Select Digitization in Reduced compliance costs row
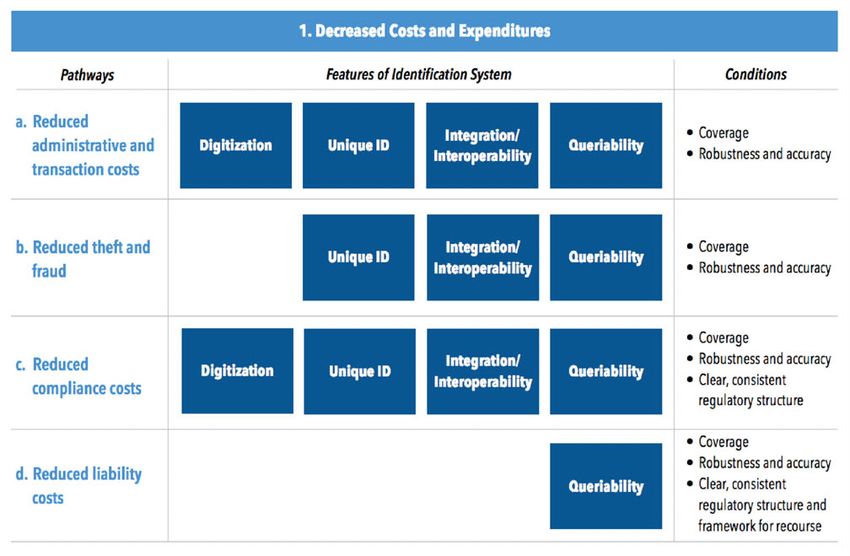The height and width of the screenshot is (556, 850). coord(237,371)
